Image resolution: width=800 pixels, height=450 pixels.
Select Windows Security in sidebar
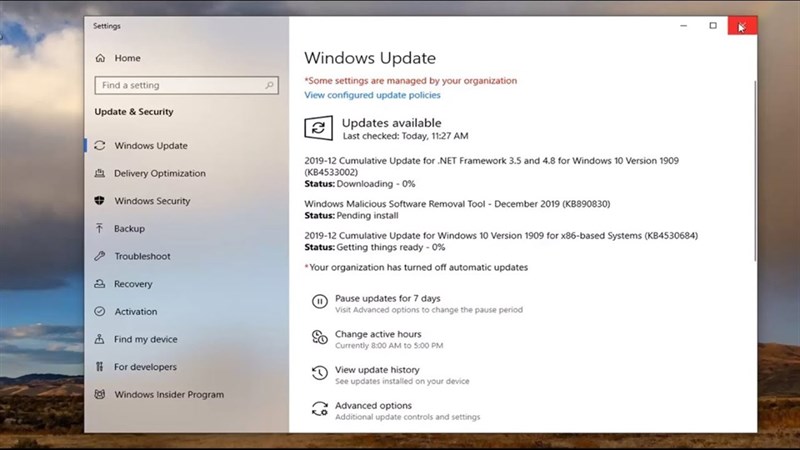[152, 201]
